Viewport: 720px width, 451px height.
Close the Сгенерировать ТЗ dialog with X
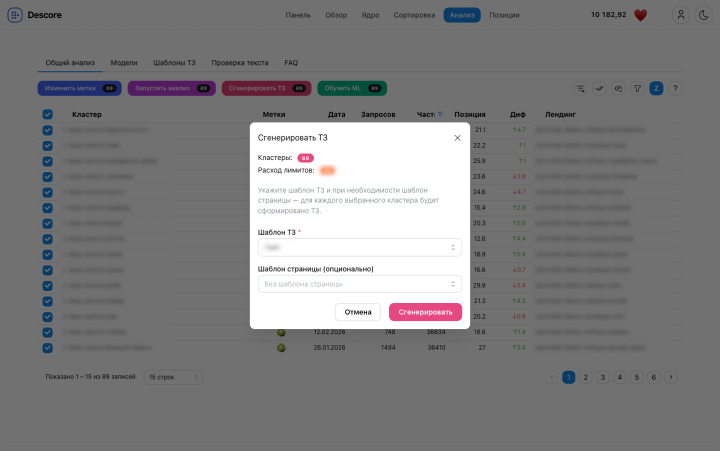[x=457, y=138]
